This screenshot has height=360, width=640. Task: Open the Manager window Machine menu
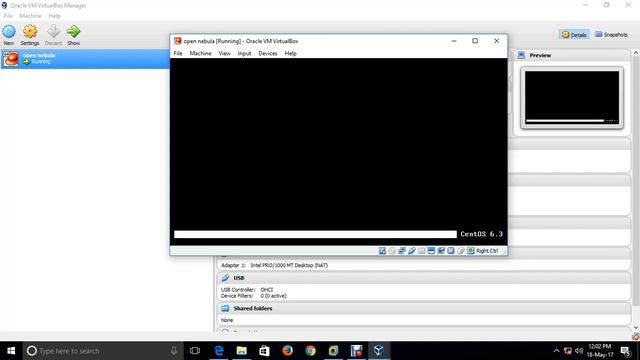click(x=30, y=16)
